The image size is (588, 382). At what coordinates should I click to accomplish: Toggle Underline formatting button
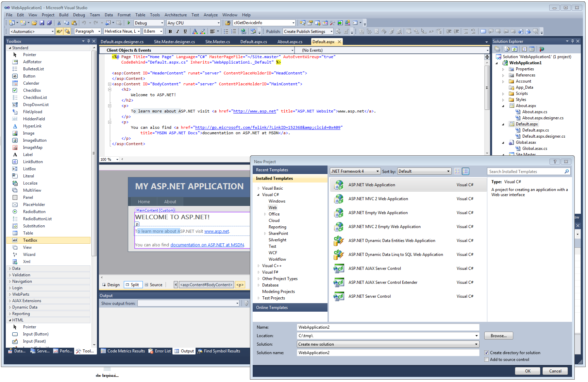point(185,31)
